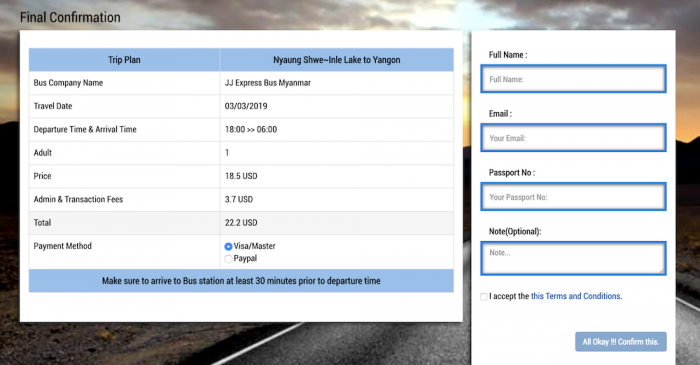Click the Final Confirmation page heading
Viewport: 700px width, 365px height.
coord(70,17)
